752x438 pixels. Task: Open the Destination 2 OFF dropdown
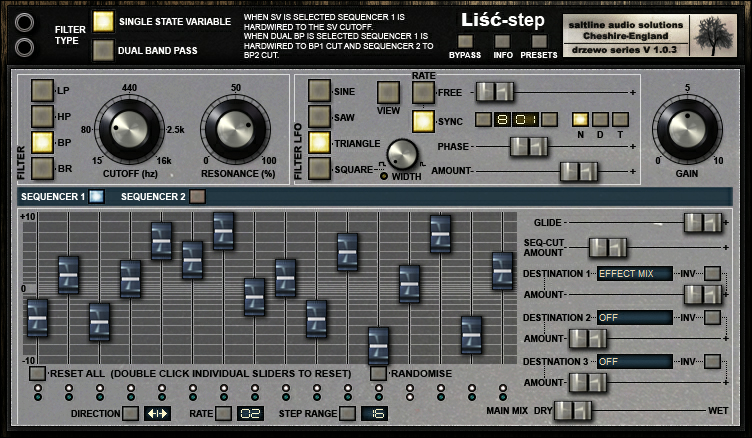(x=634, y=318)
